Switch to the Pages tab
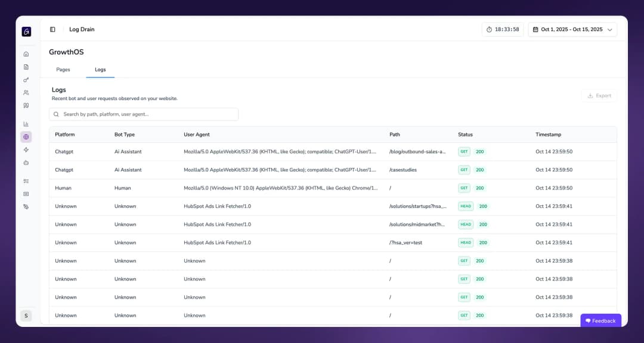Viewport: 644px width, 343px height. coord(63,69)
